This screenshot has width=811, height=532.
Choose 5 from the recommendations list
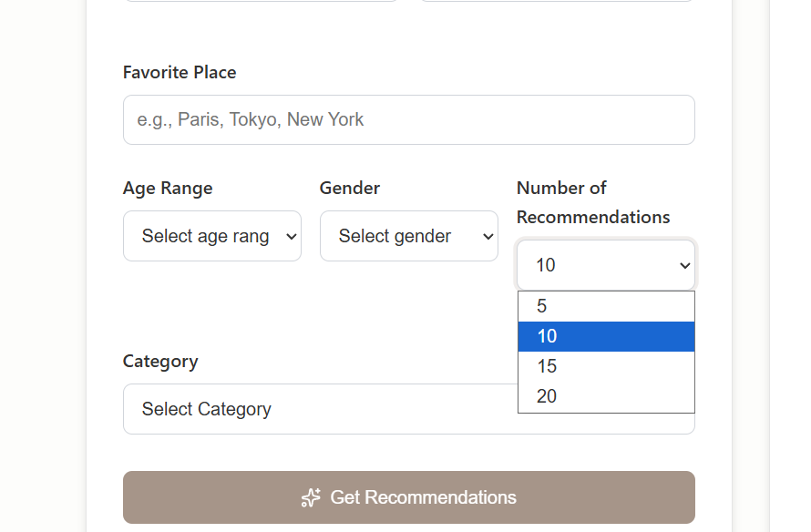[606, 307]
